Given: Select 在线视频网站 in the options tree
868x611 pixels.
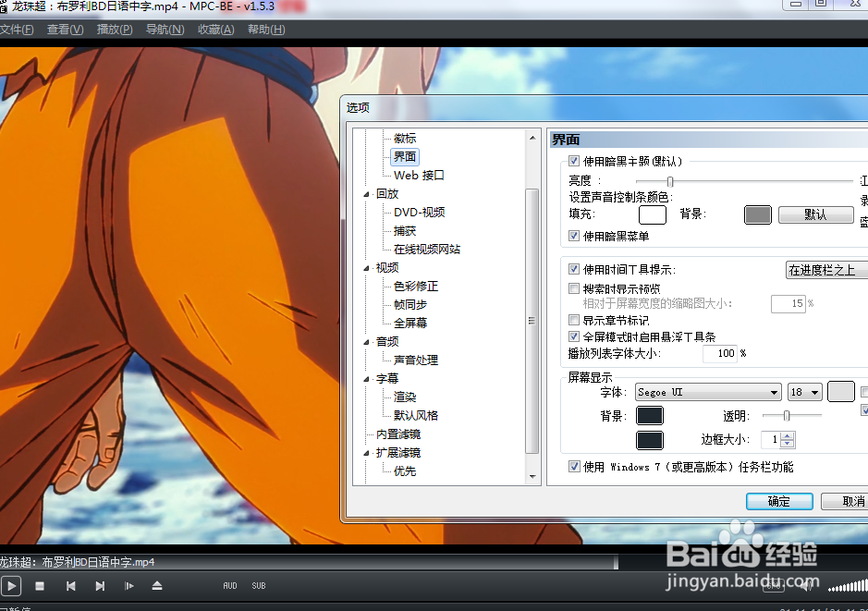Looking at the screenshot, I should (427, 250).
